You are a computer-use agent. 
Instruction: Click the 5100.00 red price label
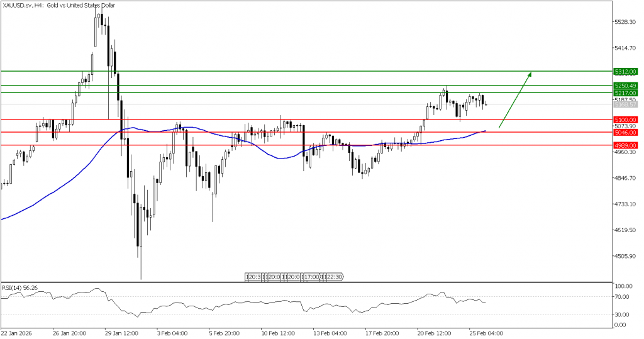[x=625, y=119]
